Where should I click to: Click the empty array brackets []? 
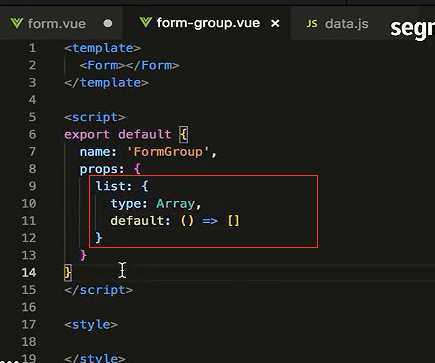pos(234,221)
